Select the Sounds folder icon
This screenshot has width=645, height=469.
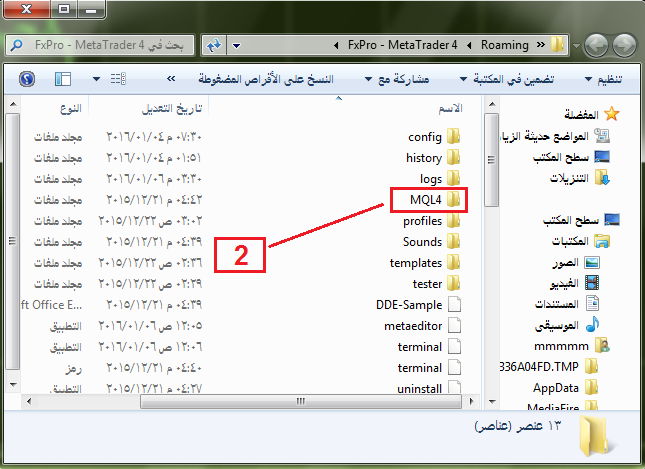coord(453,241)
